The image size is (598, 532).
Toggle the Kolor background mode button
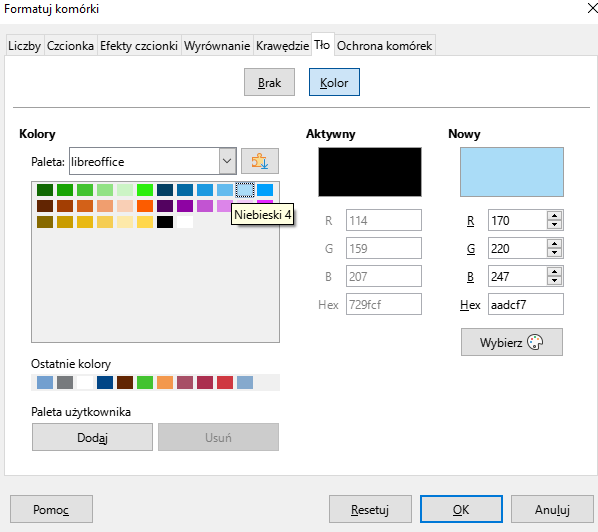(334, 82)
